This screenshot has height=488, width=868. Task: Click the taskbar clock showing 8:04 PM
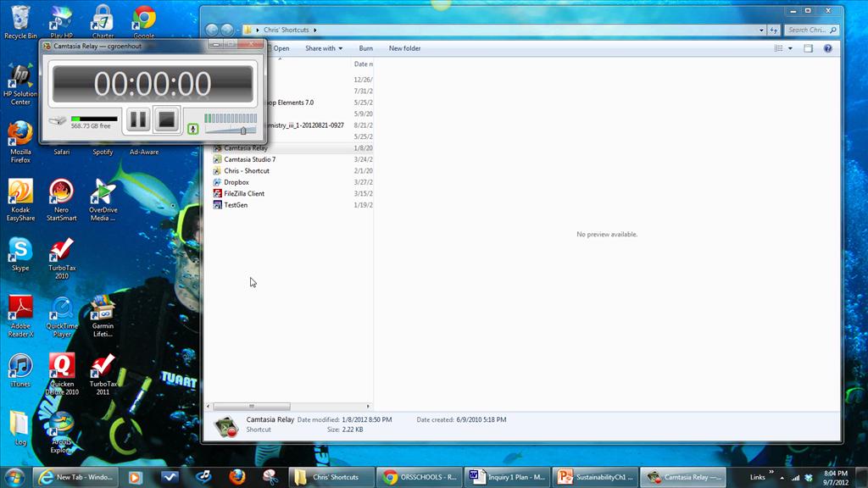click(835, 478)
